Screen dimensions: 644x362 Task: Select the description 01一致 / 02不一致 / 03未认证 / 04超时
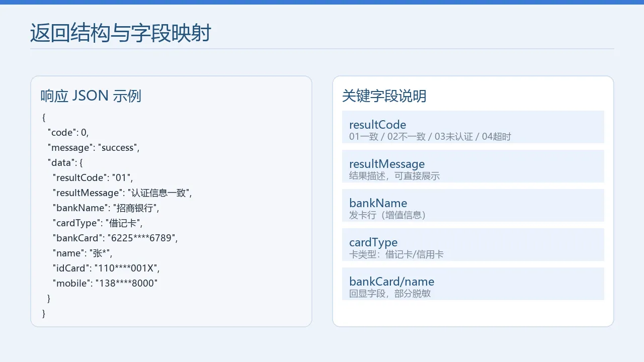pyautogui.click(x=430, y=137)
